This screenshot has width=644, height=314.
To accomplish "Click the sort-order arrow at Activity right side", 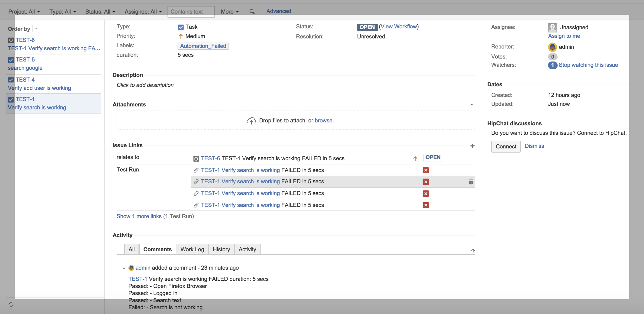I will pyautogui.click(x=473, y=251).
